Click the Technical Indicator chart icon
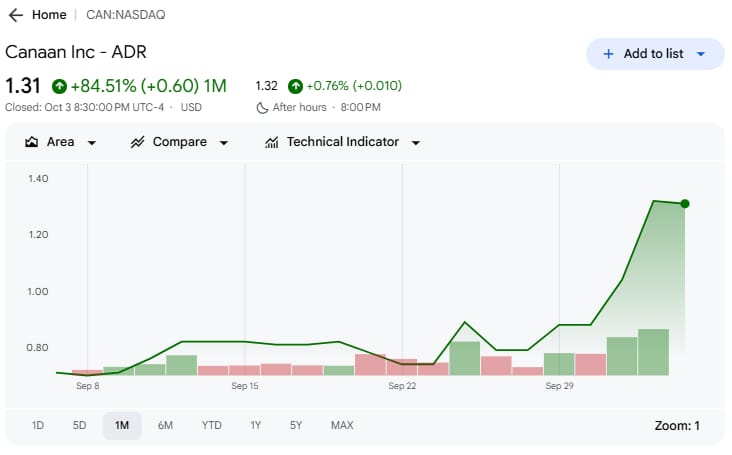Image resolution: width=732 pixels, height=455 pixels. [x=272, y=142]
